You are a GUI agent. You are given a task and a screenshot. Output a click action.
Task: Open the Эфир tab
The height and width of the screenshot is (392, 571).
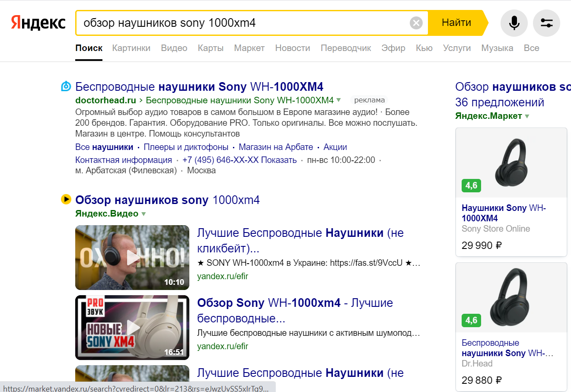tap(393, 48)
